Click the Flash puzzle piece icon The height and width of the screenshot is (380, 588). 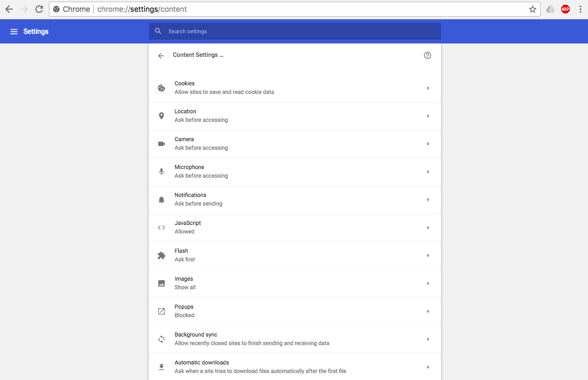161,255
